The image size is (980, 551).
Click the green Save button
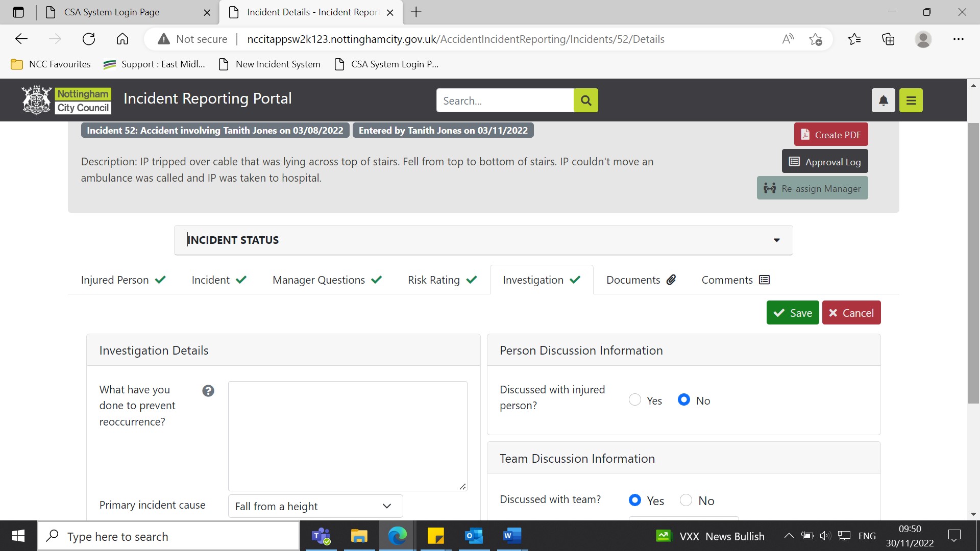tap(792, 313)
